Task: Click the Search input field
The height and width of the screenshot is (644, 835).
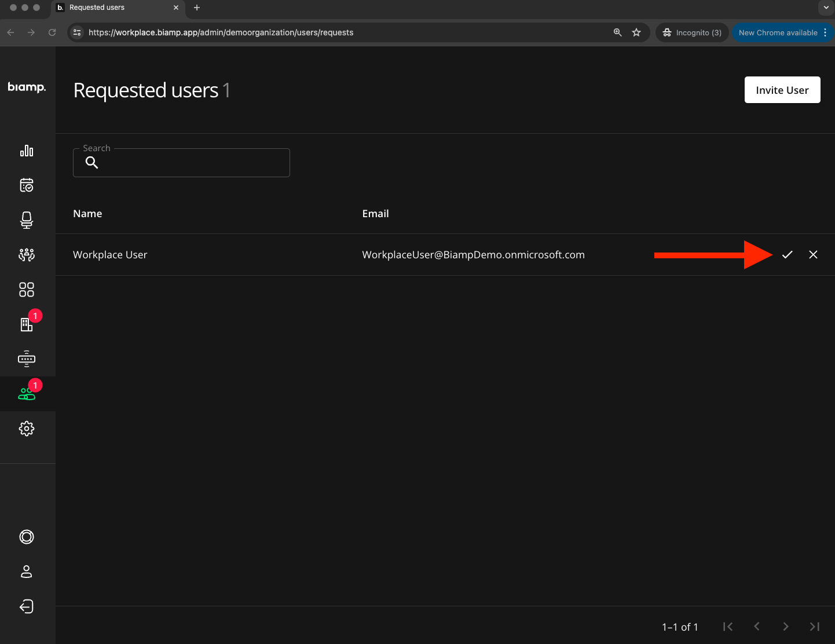Action: pyautogui.click(x=181, y=163)
